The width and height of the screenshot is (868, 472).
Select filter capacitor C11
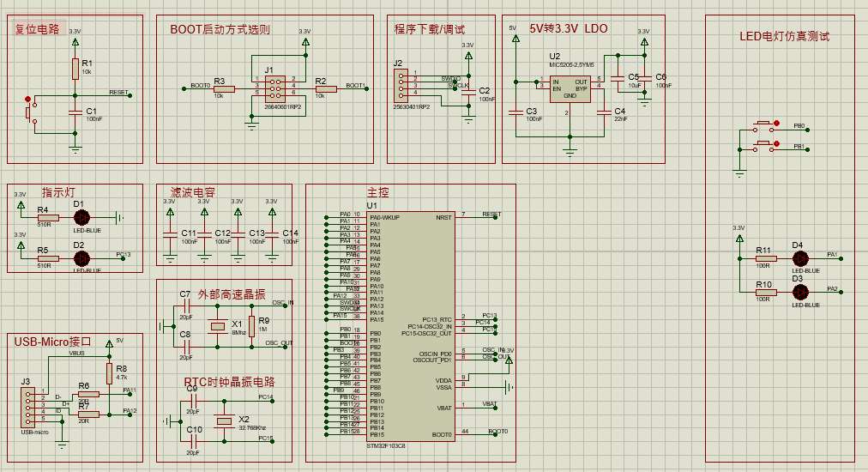pos(170,235)
